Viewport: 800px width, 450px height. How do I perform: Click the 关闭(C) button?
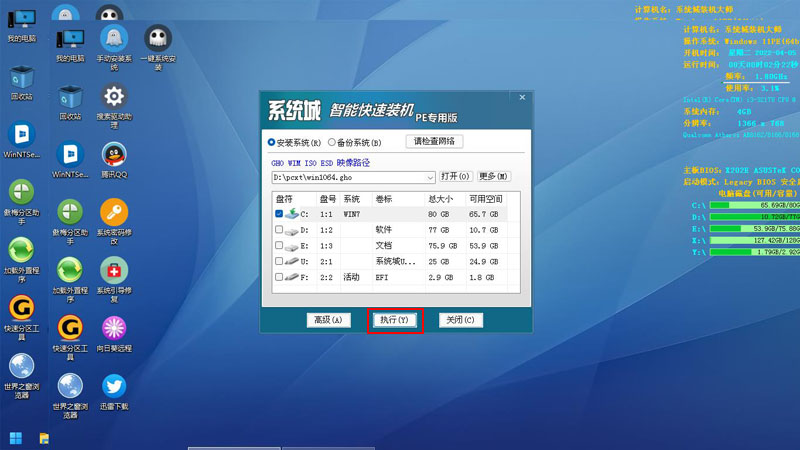click(460, 320)
